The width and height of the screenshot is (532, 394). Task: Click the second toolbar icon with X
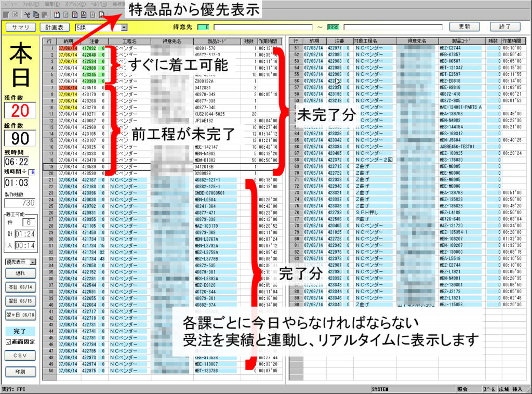[14, 14]
